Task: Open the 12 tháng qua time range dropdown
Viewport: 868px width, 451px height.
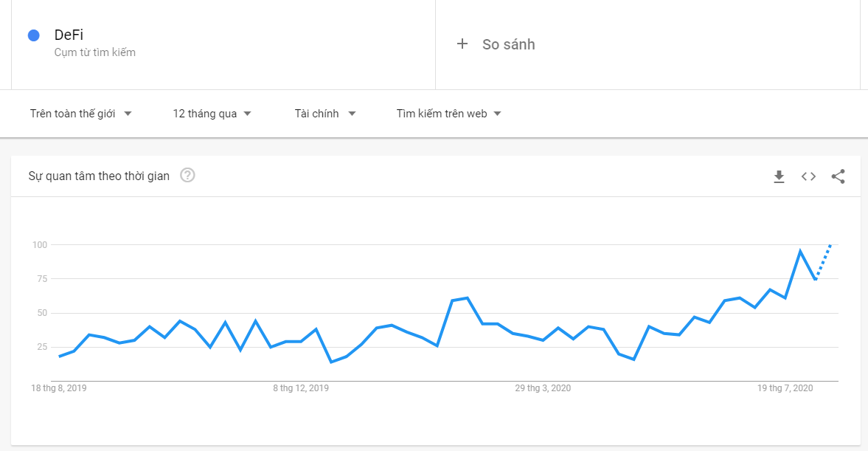Action: coord(212,114)
